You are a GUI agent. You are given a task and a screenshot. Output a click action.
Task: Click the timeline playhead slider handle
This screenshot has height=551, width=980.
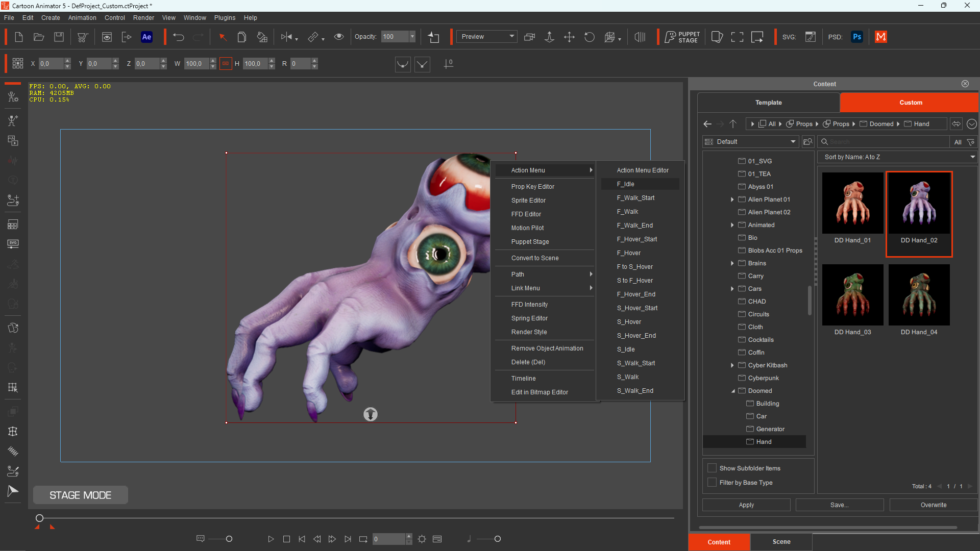pos(39,518)
